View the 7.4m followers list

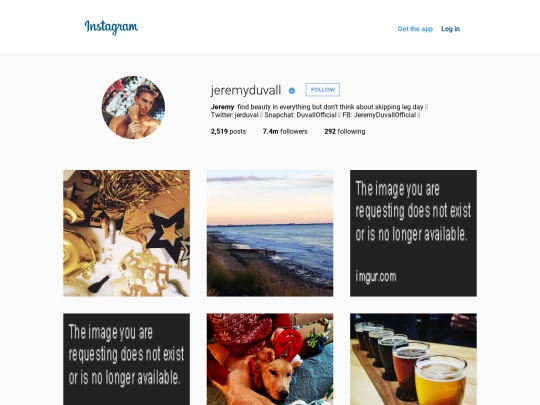point(285,131)
